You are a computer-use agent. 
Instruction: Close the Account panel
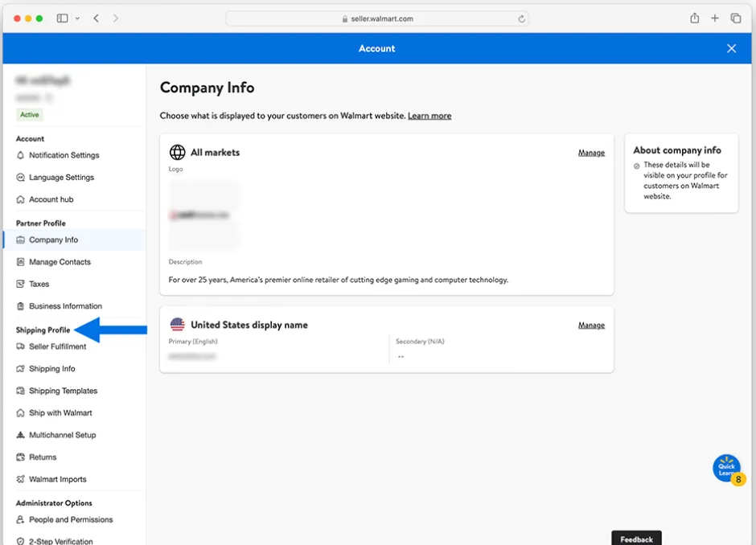(731, 48)
